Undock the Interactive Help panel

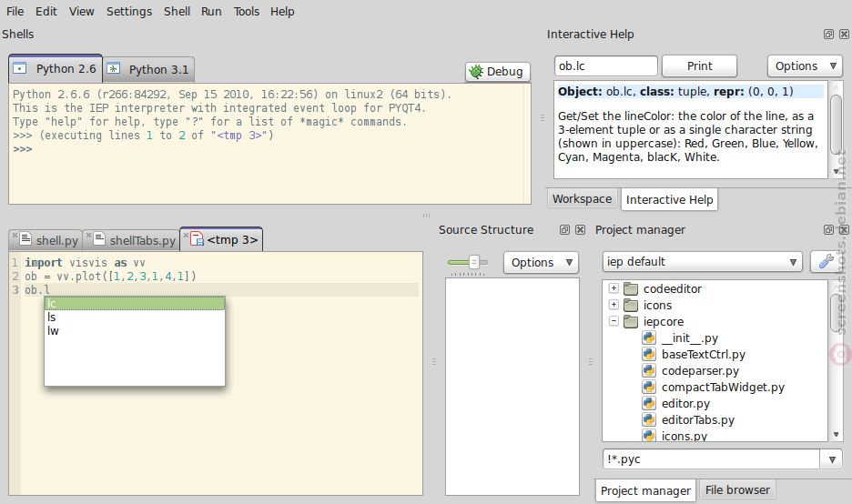coord(828,35)
